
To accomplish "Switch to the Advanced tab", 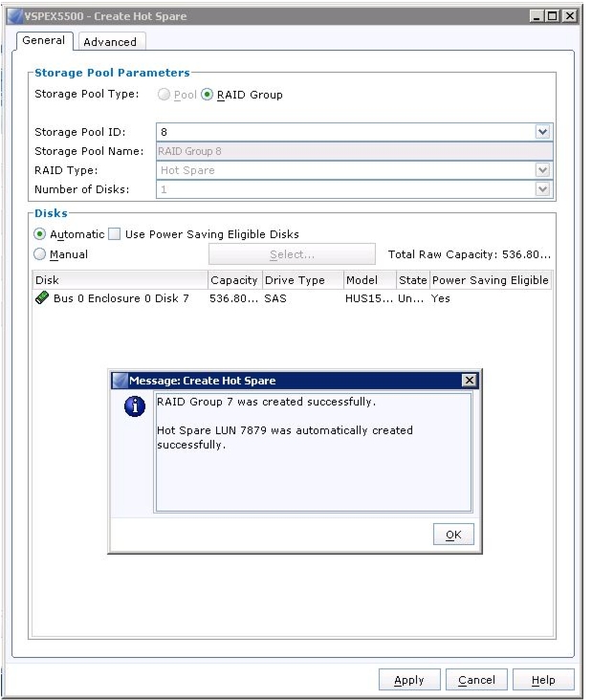I will (110, 42).
